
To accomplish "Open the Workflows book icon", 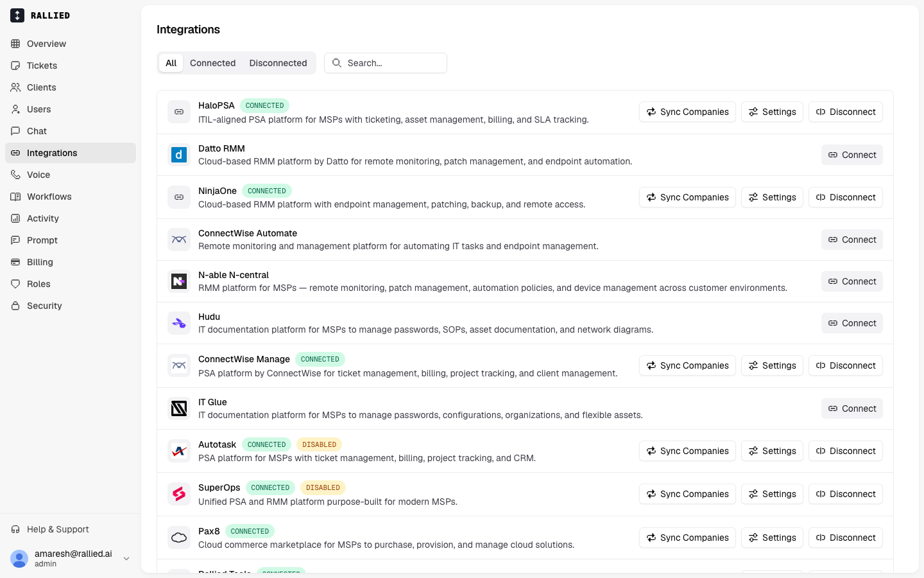I will tap(15, 197).
